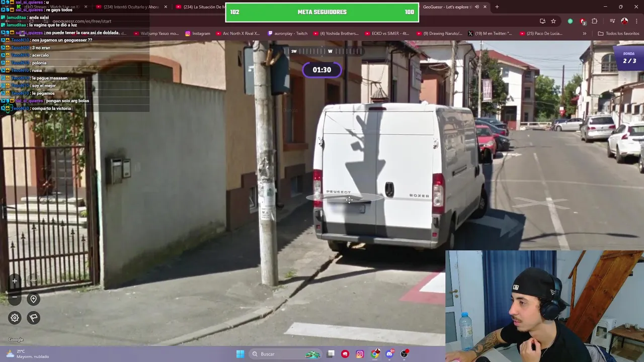Image resolution: width=644 pixels, height=362 pixels.
Task: Open GeoGuessr settings gear icon
Action: pyautogui.click(x=15, y=318)
